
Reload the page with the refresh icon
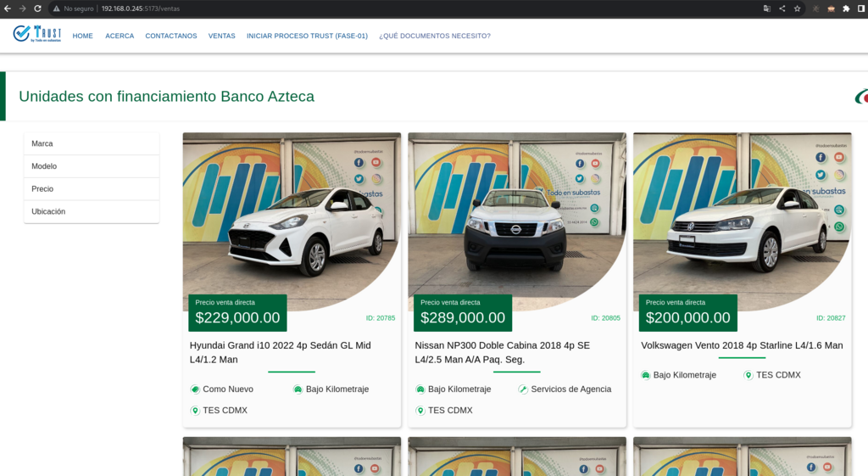click(x=37, y=8)
